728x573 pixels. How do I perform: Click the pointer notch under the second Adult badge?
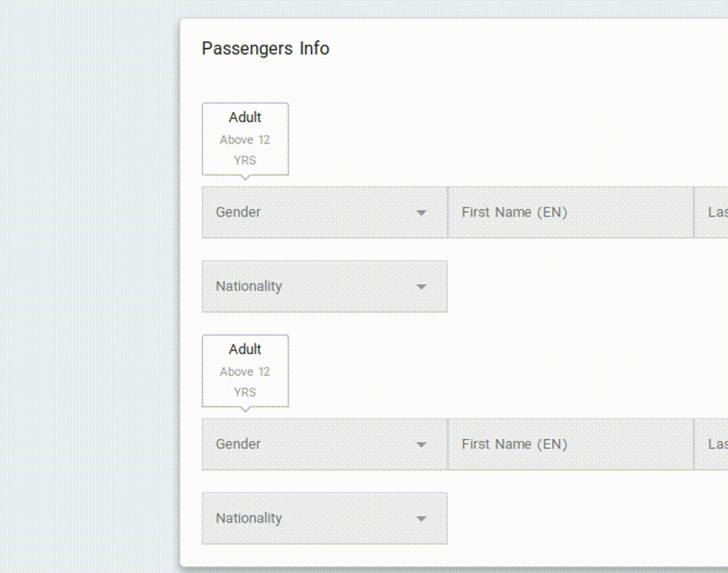[x=245, y=410]
